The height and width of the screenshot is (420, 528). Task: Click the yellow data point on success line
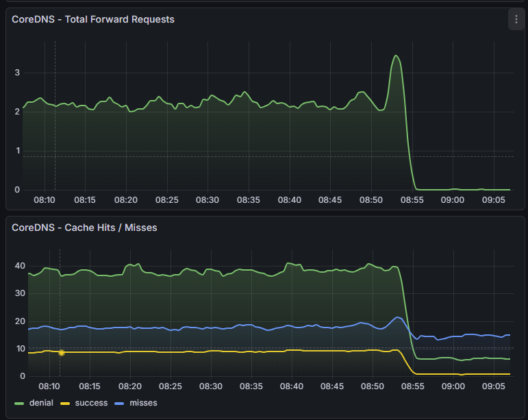click(x=61, y=353)
